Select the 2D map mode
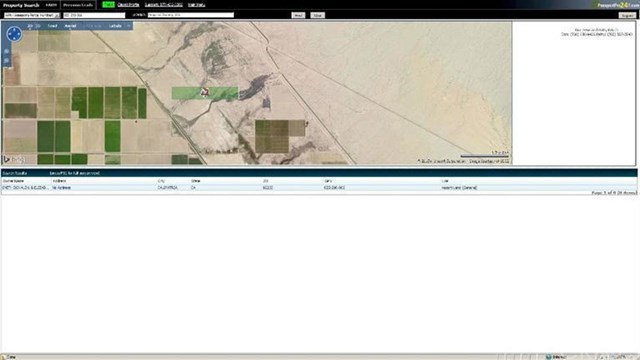The width and height of the screenshot is (640, 360). 30,26
